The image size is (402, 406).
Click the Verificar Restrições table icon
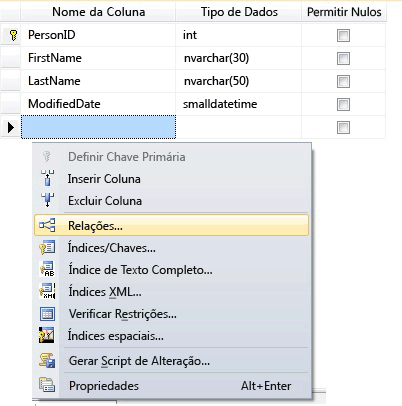click(47, 314)
